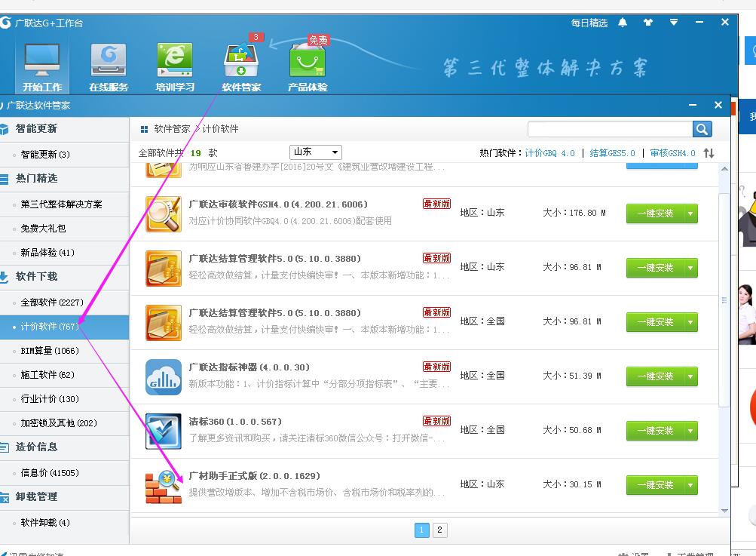Expand install options arrow for 山东 结算管理软件
The width and height of the screenshot is (756, 556).
(x=691, y=268)
